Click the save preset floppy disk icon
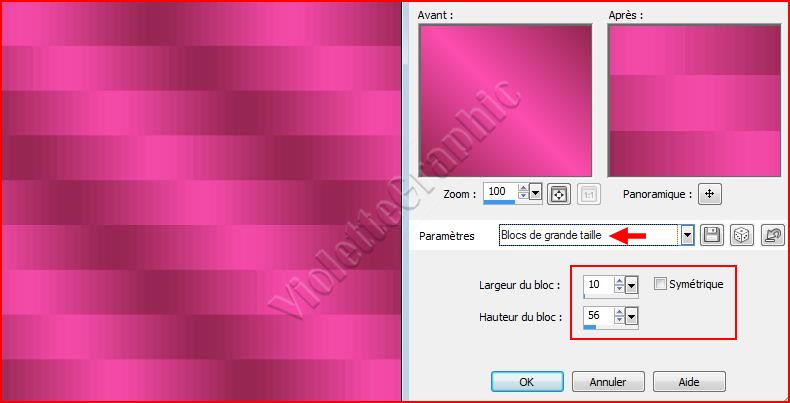 [x=711, y=235]
